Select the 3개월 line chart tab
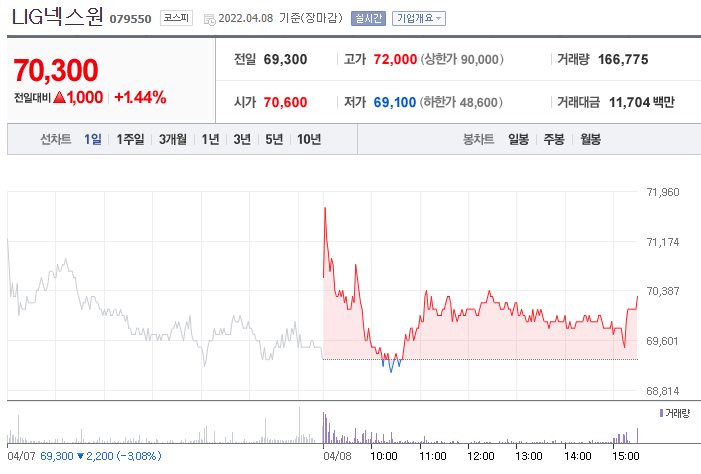This screenshot has height=474, width=701. tap(173, 139)
